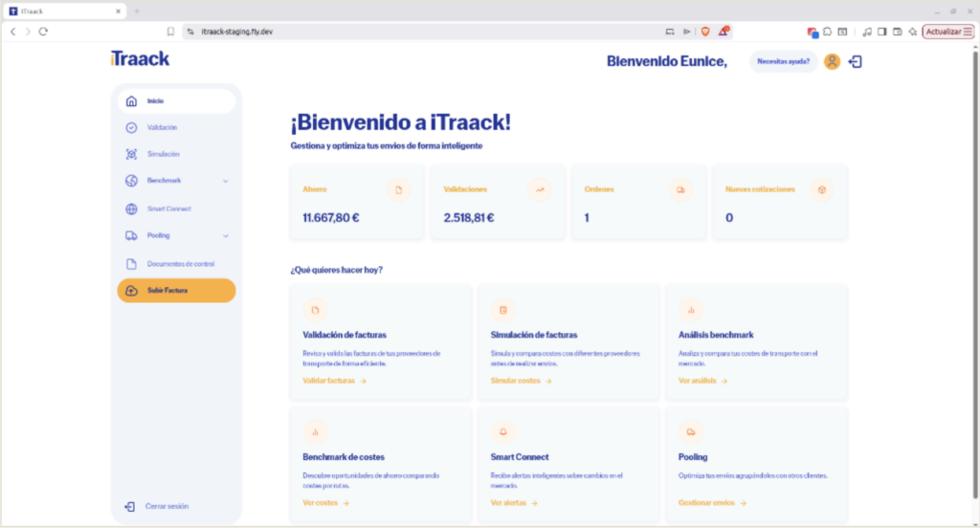
Task: Click the Inicio home icon in sidebar
Action: tap(131, 101)
